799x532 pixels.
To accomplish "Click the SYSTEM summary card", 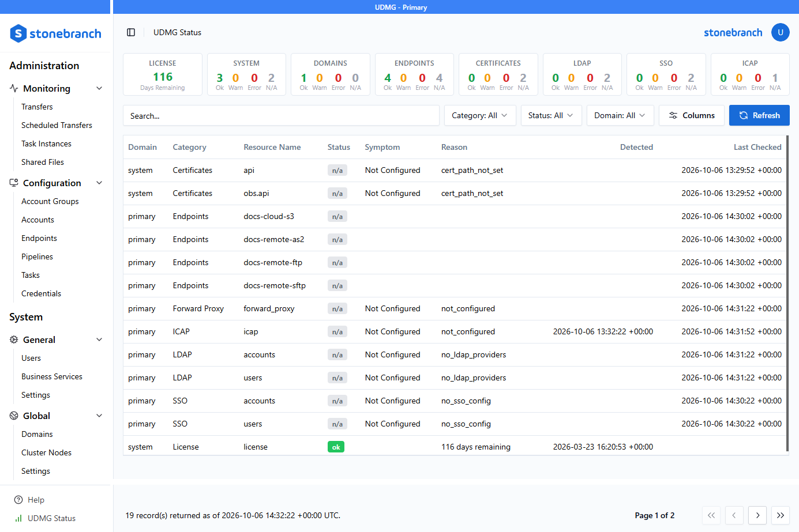I will coord(246,74).
